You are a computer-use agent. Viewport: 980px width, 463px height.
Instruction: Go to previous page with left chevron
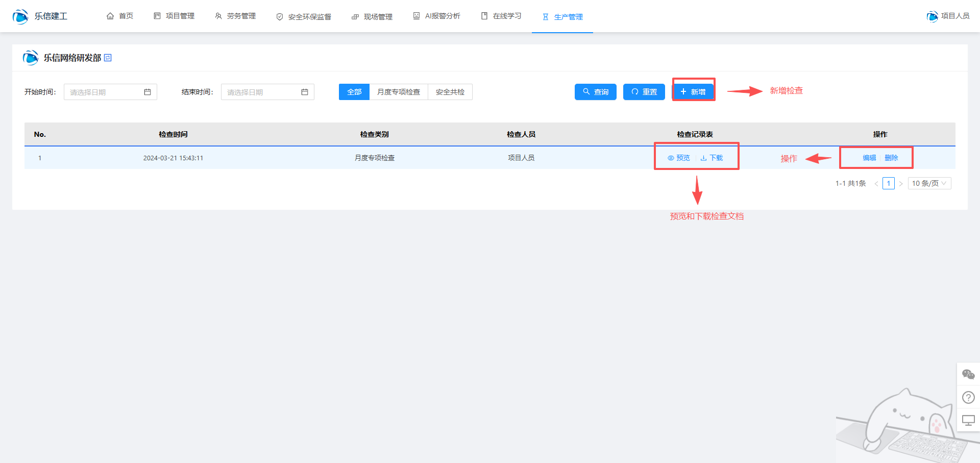pyautogui.click(x=876, y=184)
